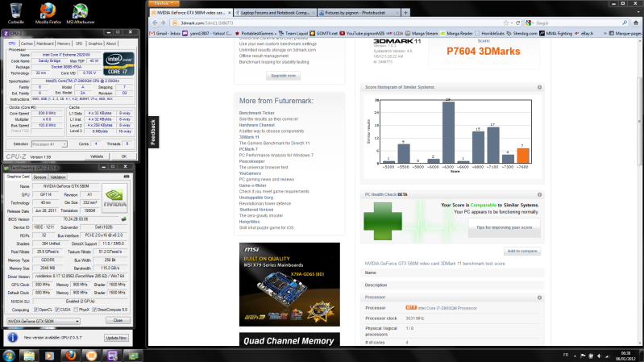Click Add to compare button
Screen dimensions: 644x362
[x=522, y=251]
